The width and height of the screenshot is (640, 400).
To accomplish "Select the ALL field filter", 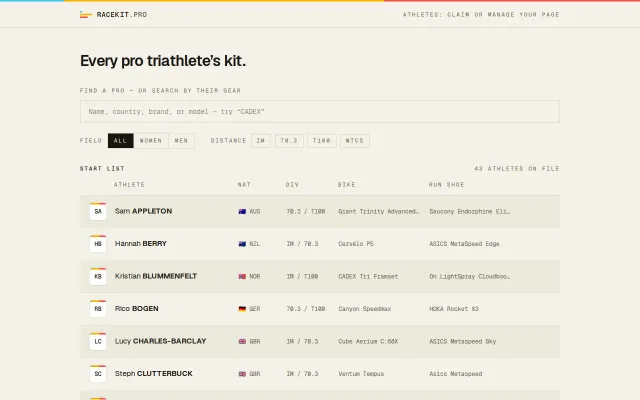I will coord(120,141).
